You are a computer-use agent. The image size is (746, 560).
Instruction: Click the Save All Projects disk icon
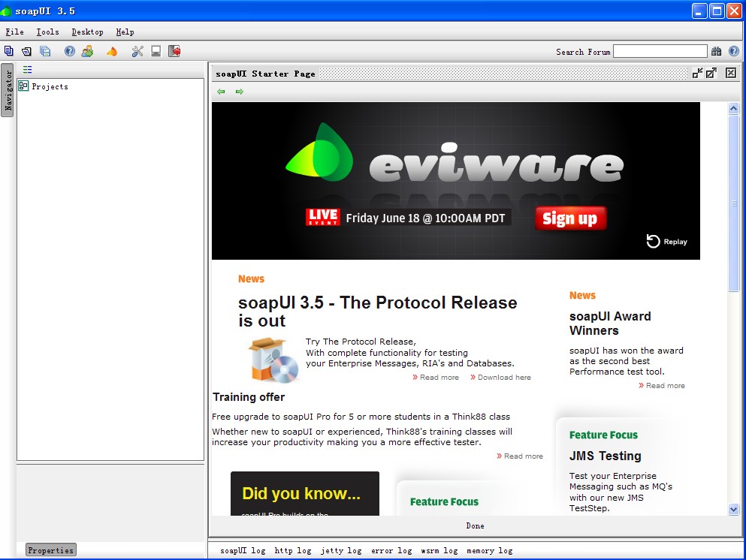45,51
